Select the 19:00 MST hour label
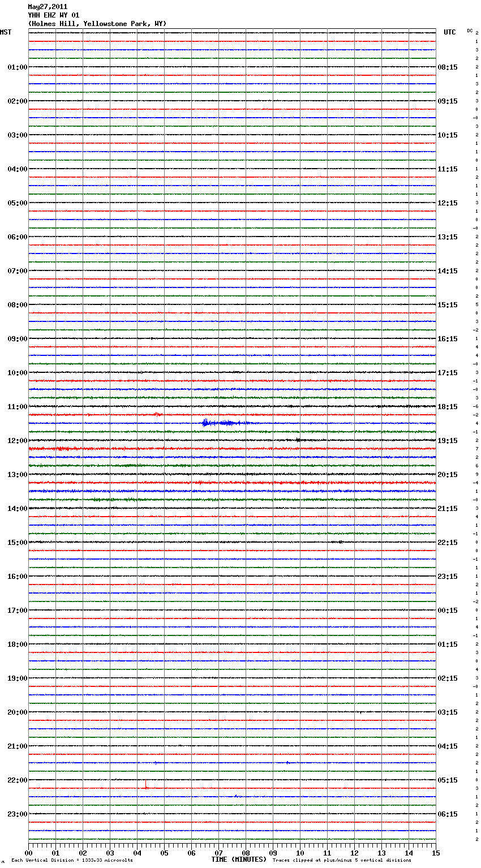Image resolution: width=481 pixels, height=868 pixels. [17, 678]
